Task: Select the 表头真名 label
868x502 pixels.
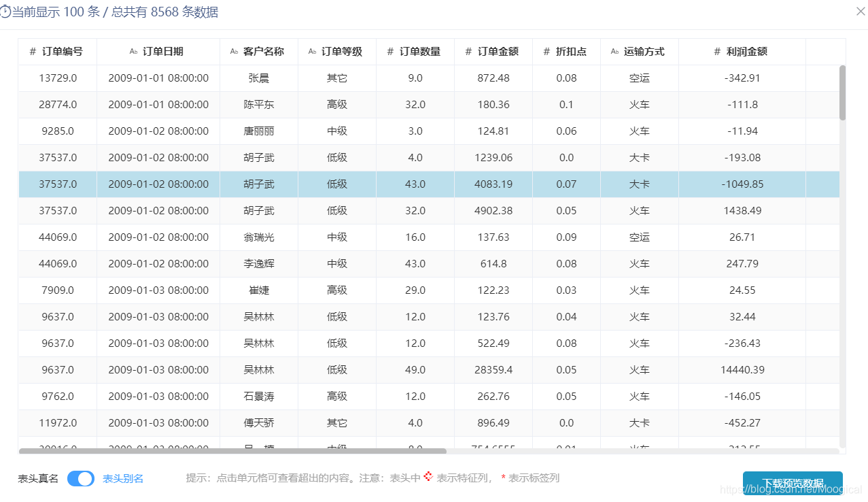Action: pyautogui.click(x=38, y=479)
